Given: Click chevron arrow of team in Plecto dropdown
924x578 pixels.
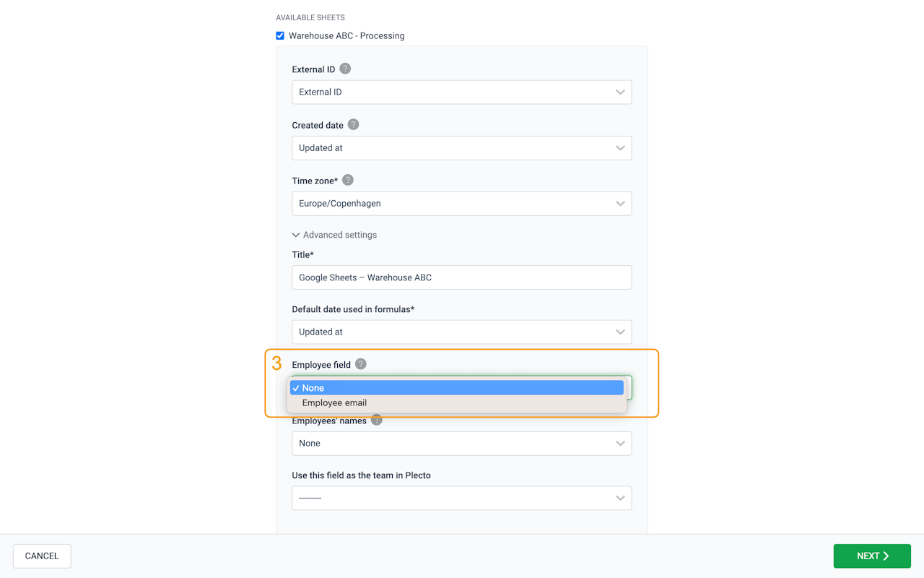Looking at the screenshot, I should pyautogui.click(x=620, y=498).
